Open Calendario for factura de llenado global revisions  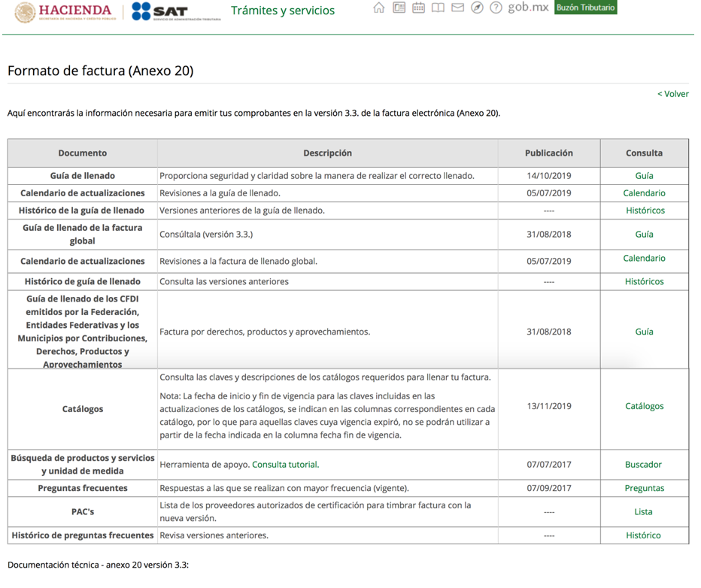coord(645,258)
